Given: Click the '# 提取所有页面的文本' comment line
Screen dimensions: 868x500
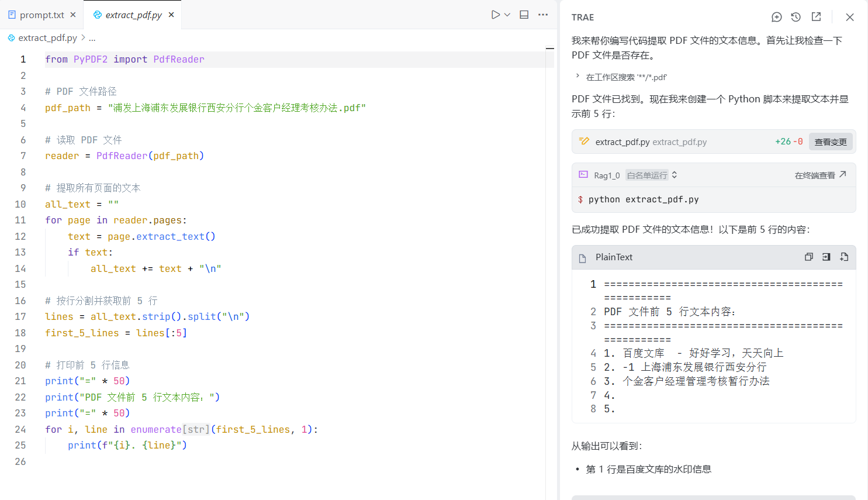Looking at the screenshot, I should 92,188.
